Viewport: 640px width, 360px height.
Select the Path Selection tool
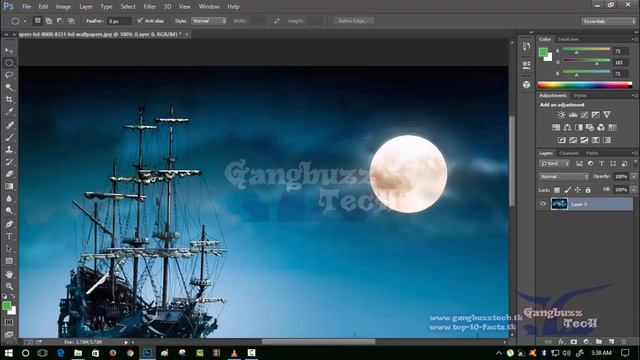tap(9, 249)
